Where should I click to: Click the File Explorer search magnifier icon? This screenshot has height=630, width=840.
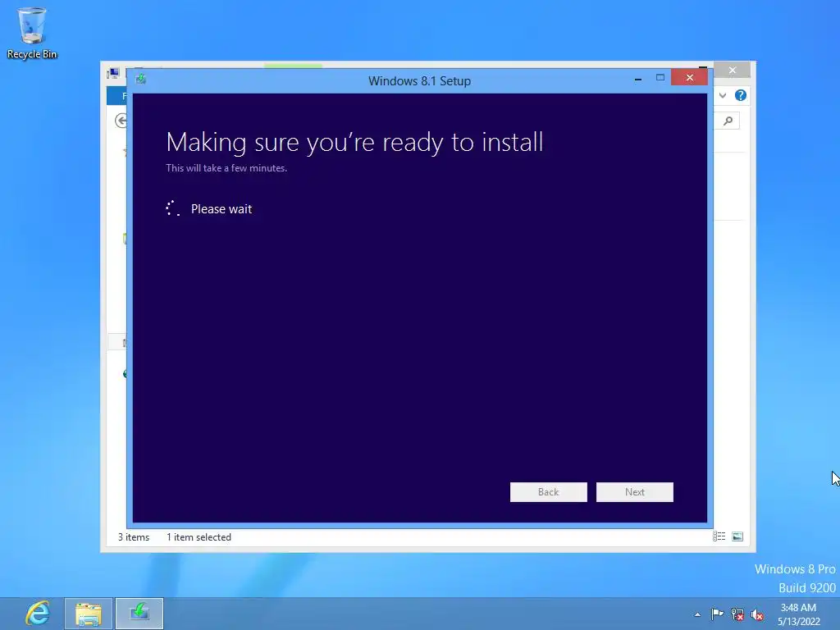728,121
